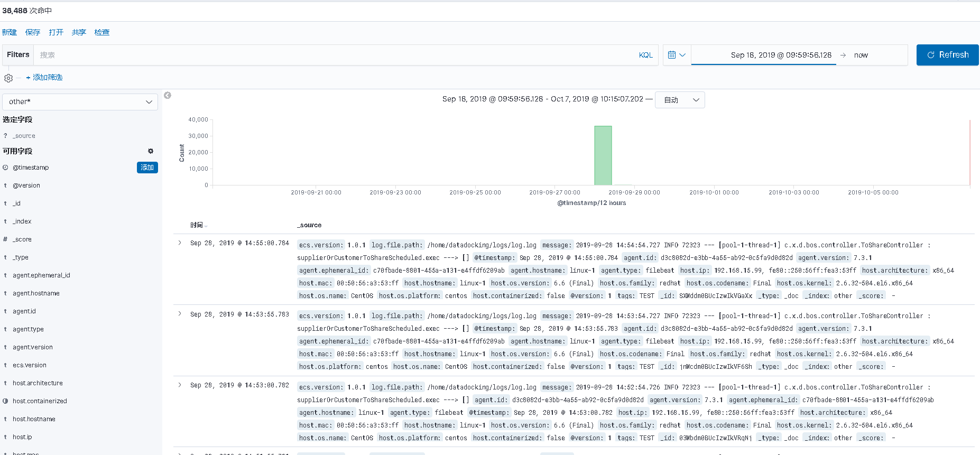The height and width of the screenshot is (455, 980).
Task: Expand the 14:55:00.784 log row
Action: pos(180,243)
